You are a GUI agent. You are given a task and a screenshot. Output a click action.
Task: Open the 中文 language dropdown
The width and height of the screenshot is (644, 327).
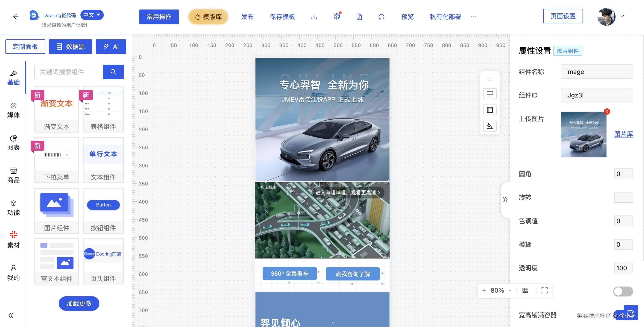point(92,15)
